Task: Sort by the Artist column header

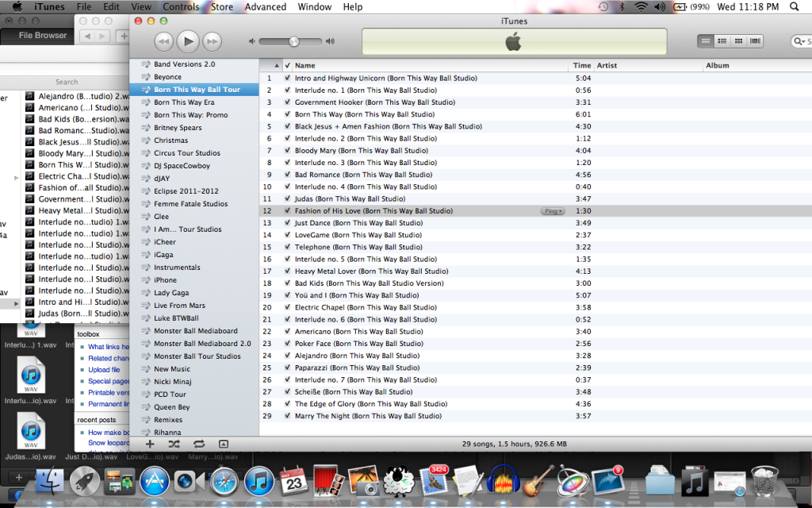Action: [x=649, y=65]
